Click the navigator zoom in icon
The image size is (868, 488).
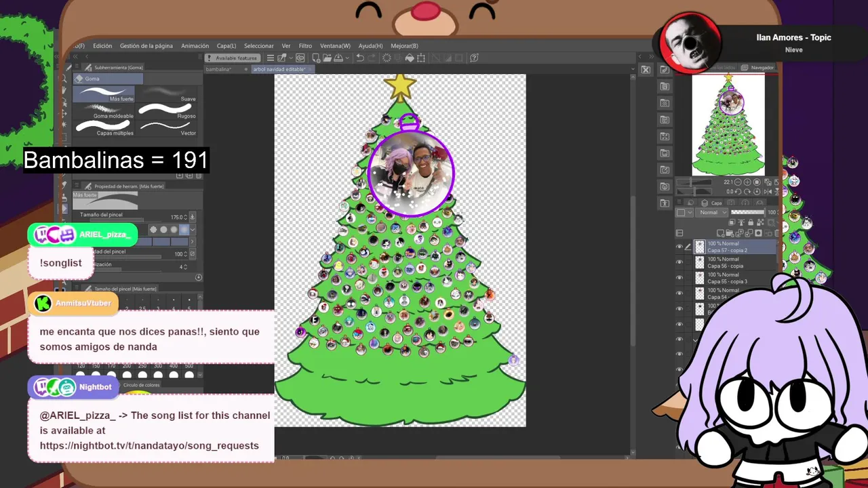pos(747,182)
